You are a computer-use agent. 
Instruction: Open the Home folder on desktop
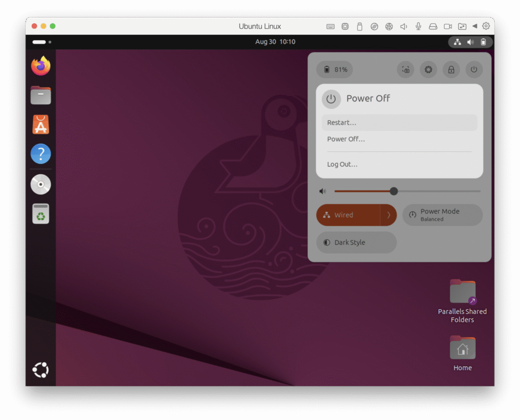click(x=462, y=353)
